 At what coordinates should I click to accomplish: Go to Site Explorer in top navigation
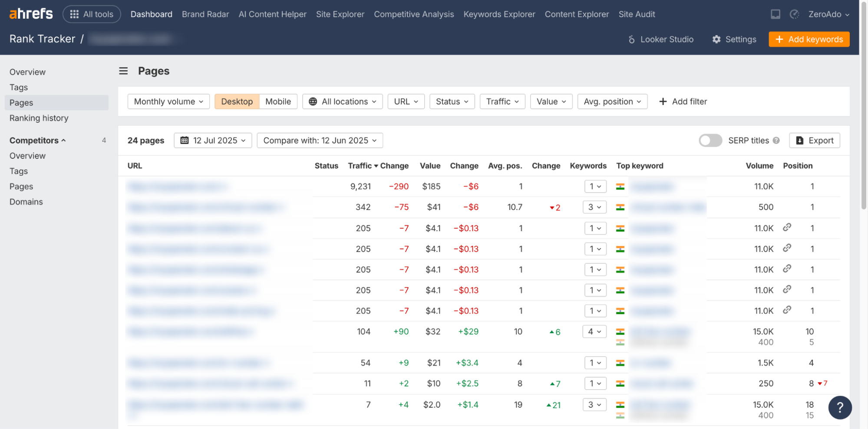(x=340, y=14)
